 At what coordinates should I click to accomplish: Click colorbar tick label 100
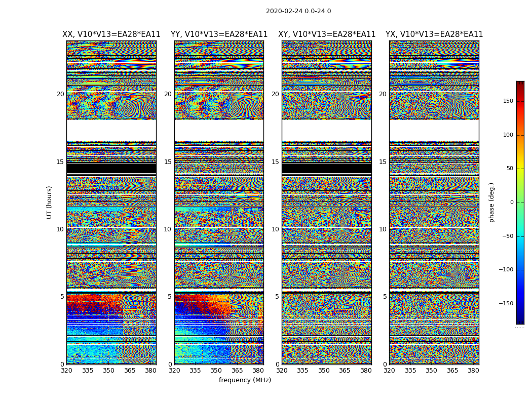coord(508,135)
